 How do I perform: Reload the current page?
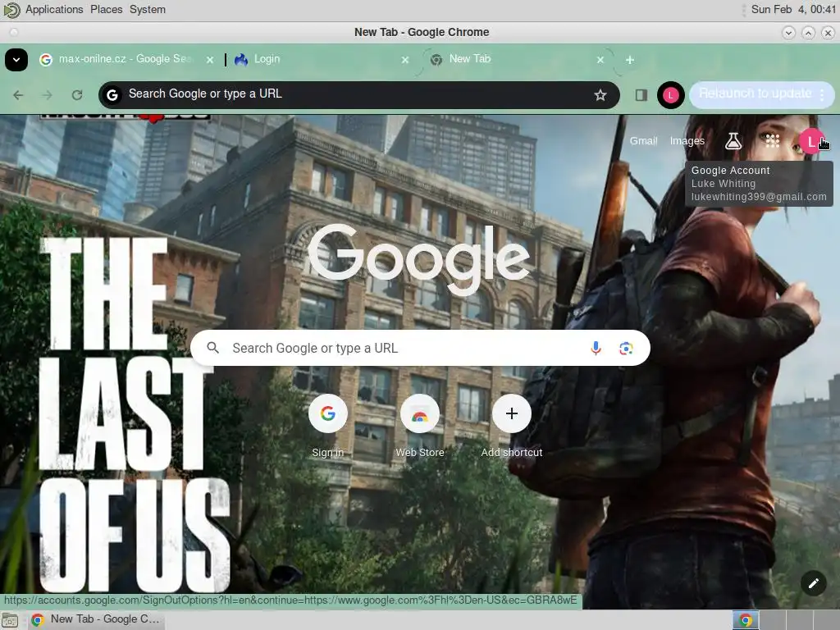77,95
